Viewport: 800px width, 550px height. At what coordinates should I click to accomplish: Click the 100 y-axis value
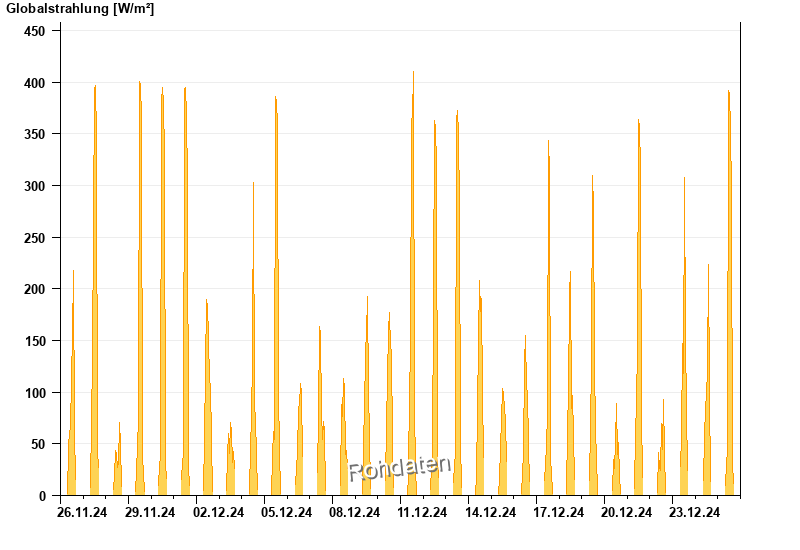[x=35, y=393]
